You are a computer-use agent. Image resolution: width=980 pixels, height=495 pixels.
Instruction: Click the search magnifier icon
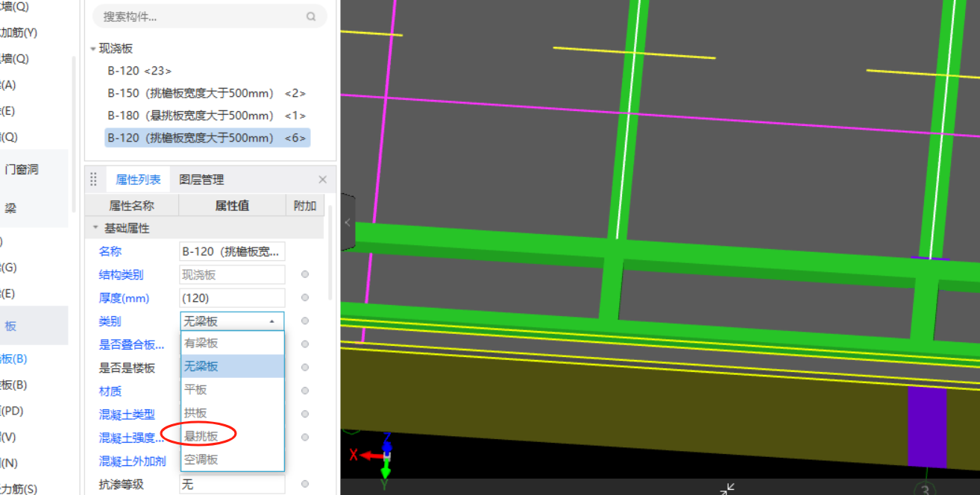coord(311,16)
